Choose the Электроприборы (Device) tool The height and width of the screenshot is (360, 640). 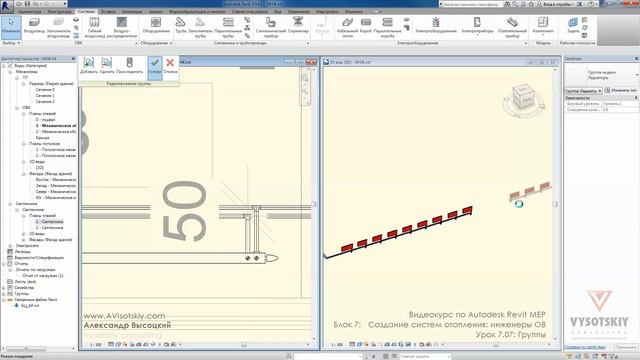(x=477, y=25)
